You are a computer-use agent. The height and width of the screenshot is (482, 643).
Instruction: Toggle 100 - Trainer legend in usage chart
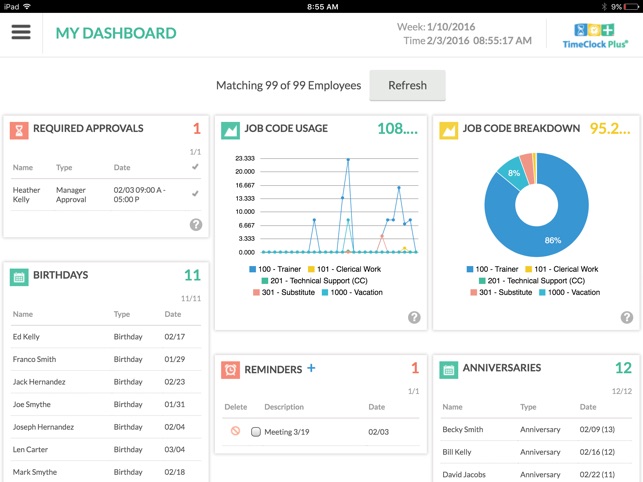(x=277, y=269)
